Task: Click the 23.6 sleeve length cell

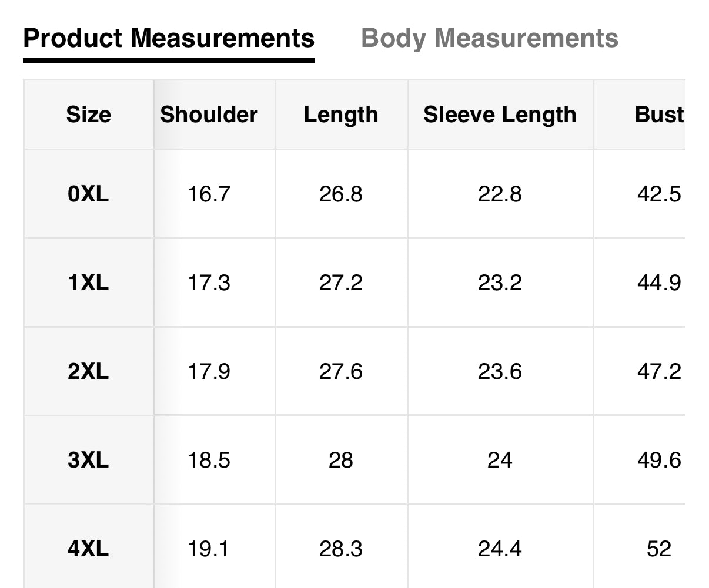Action: click(500, 371)
